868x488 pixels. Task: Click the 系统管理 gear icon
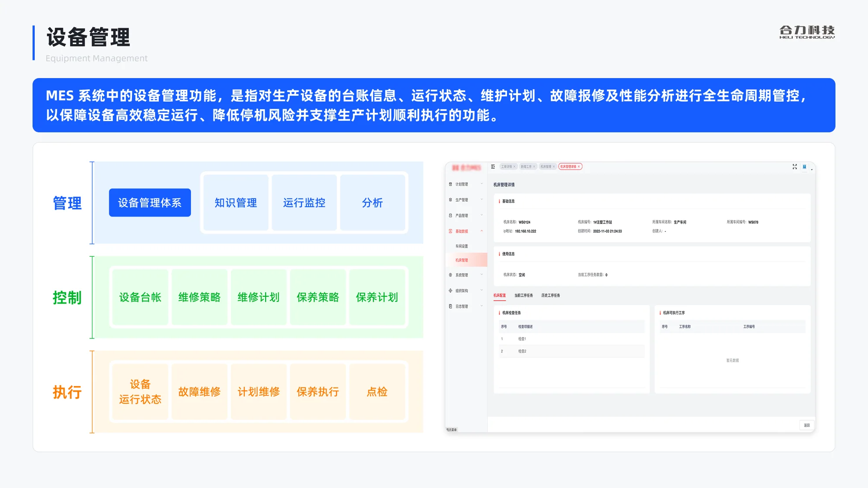(x=450, y=275)
